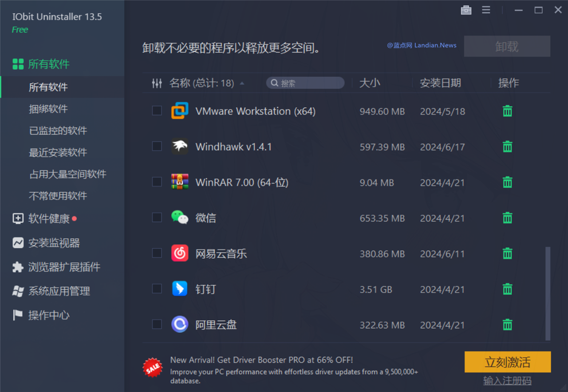
Task: Click the blue 钉钉 app icon
Action: [x=180, y=289]
